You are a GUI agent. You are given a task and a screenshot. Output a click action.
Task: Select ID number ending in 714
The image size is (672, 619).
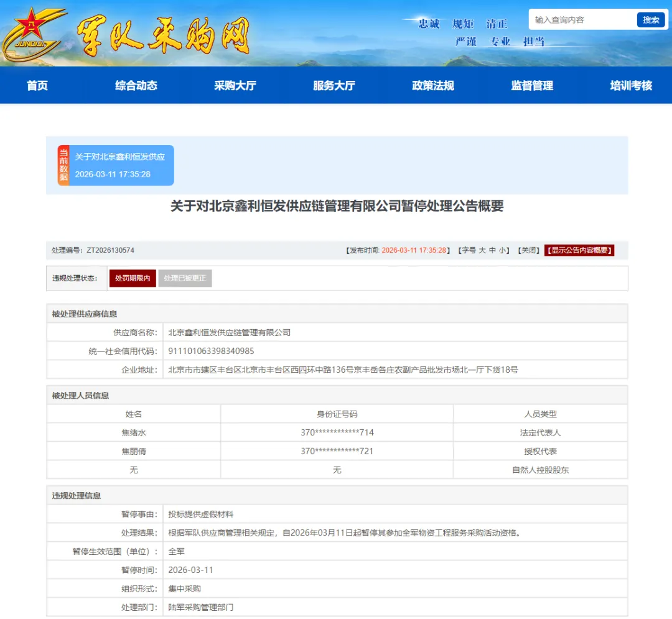[337, 432]
